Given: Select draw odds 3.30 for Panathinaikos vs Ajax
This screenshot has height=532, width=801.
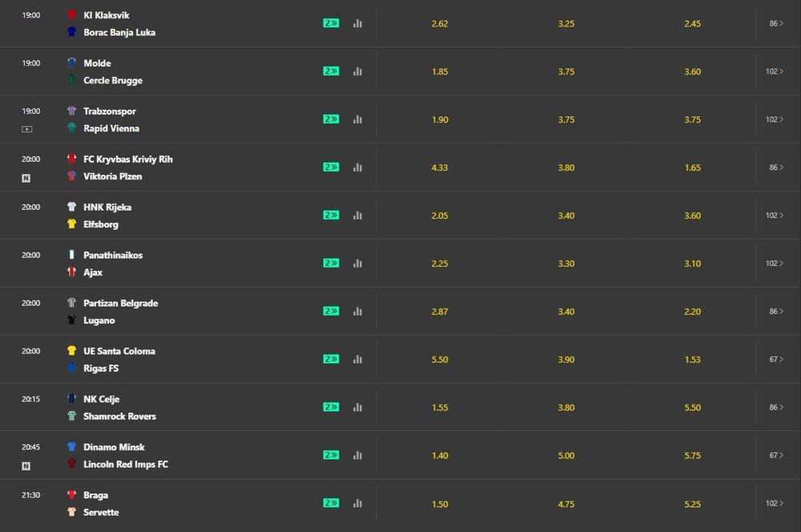Looking at the screenshot, I should [566, 263].
